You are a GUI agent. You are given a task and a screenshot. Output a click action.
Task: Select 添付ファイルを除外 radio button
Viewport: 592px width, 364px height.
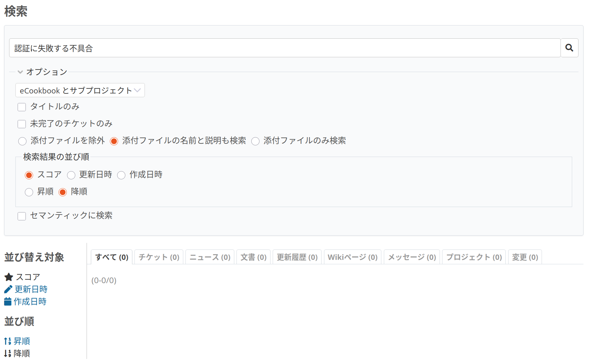(22, 141)
